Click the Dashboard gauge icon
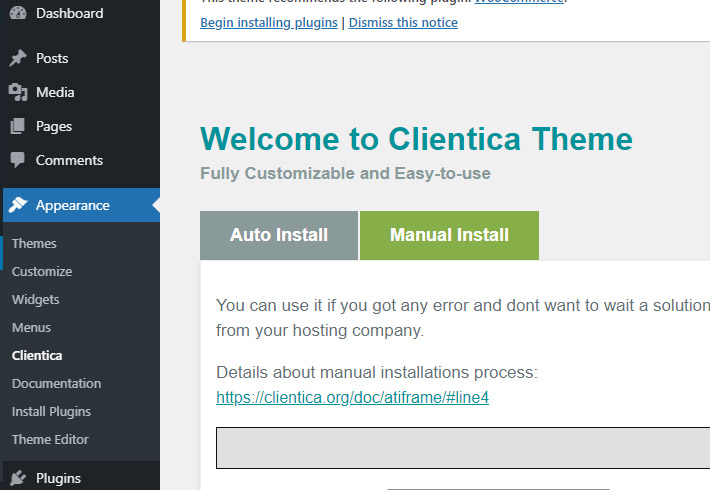Viewport: 710px width, 490px height. tap(18, 14)
